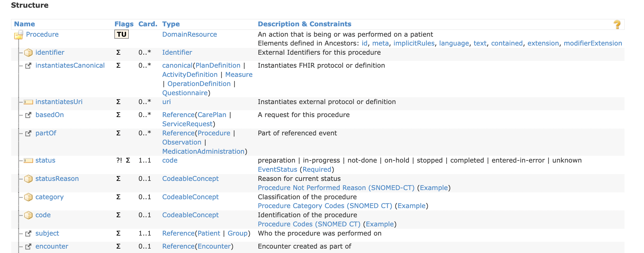644x253 pixels.
Task: Click the instantiatesUri primitive element icon
Action: pyautogui.click(x=28, y=102)
